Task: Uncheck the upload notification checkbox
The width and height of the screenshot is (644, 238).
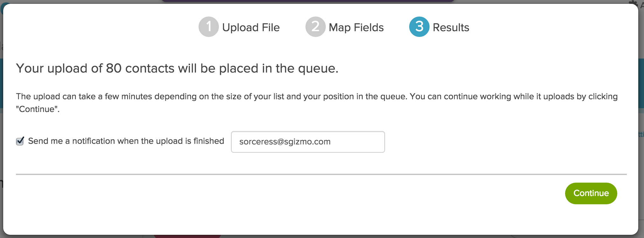Action: pos(20,141)
